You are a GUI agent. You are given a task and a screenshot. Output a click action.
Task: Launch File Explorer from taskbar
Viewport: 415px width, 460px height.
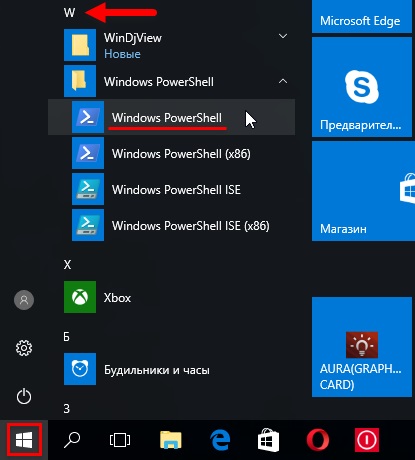pyautogui.click(x=171, y=440)
